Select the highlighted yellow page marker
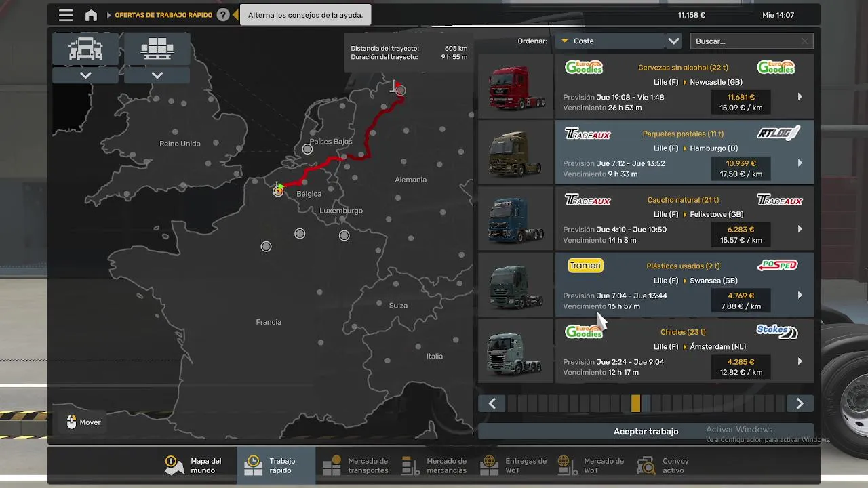Screen dimensions: 868x488 [x=635, y=404]
